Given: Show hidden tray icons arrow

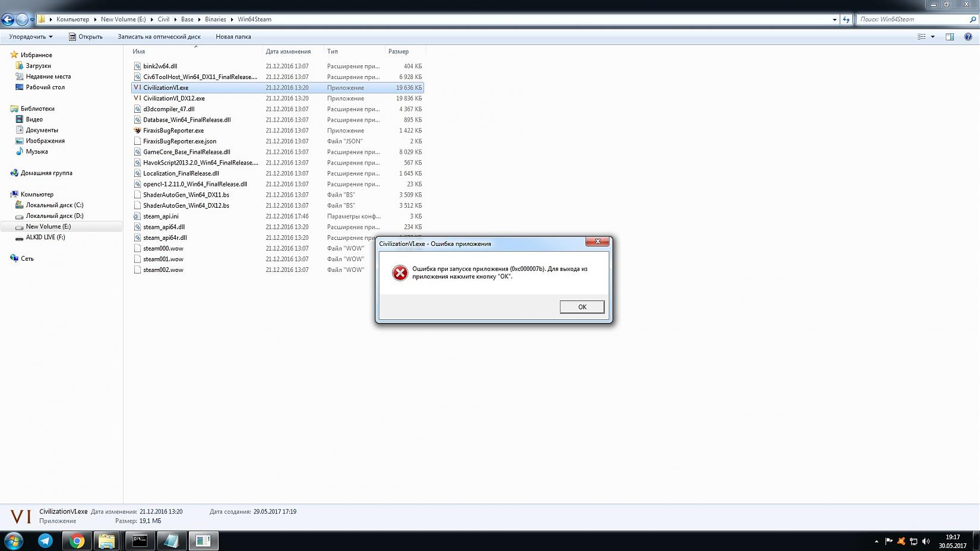Looking at the screenshot, I should pos(877,541).
